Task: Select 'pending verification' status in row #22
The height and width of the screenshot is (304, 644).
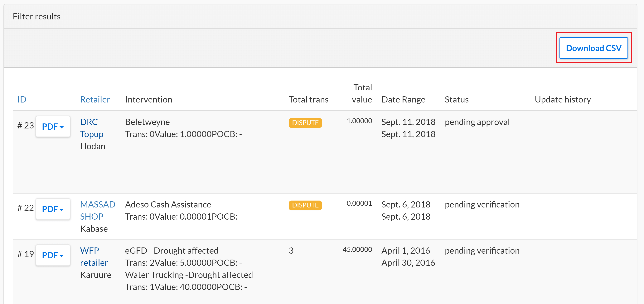Action: 482,204
